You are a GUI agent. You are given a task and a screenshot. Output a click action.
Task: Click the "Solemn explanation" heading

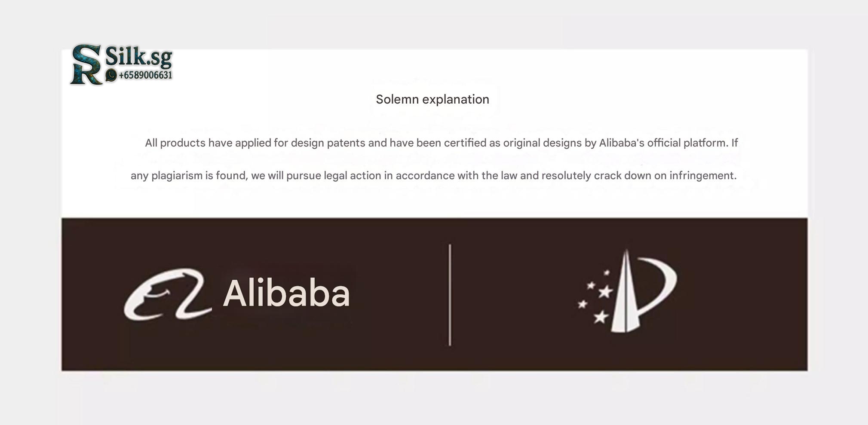click(432, 99)
